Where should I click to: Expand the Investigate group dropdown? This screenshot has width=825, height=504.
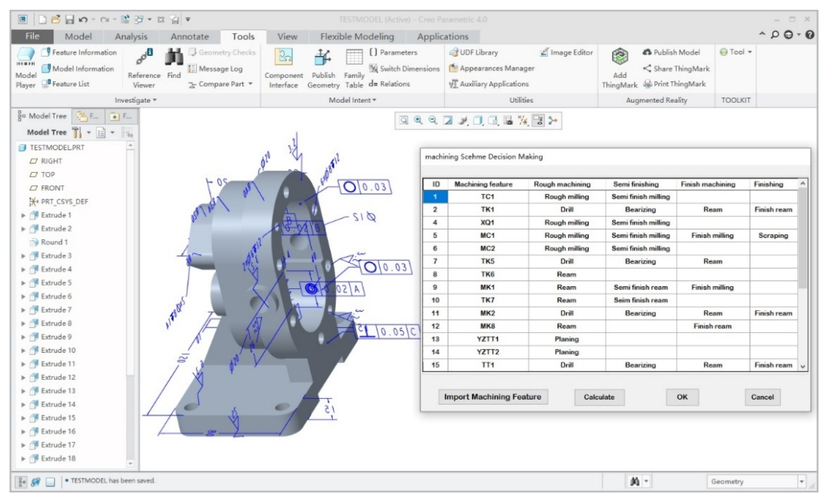(136, 100)
